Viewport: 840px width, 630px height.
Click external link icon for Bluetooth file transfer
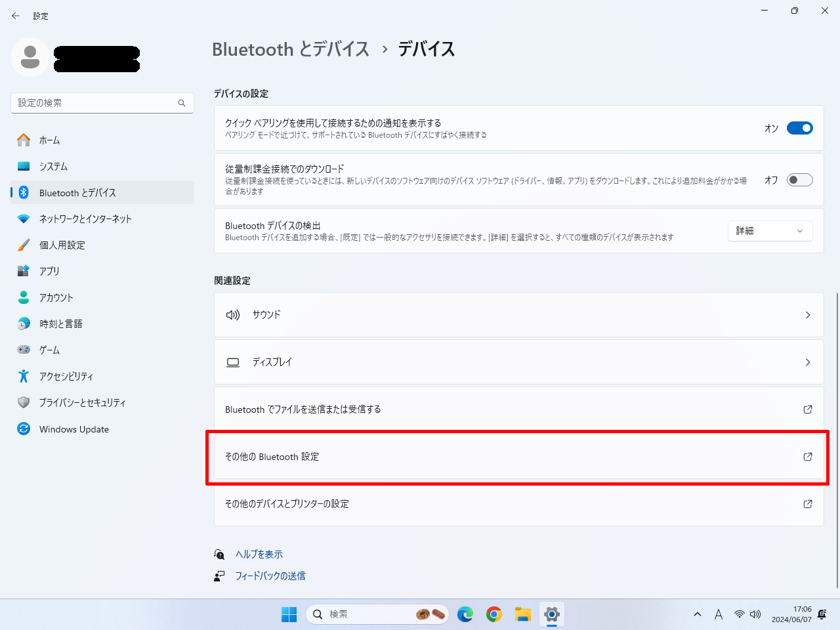808,409
